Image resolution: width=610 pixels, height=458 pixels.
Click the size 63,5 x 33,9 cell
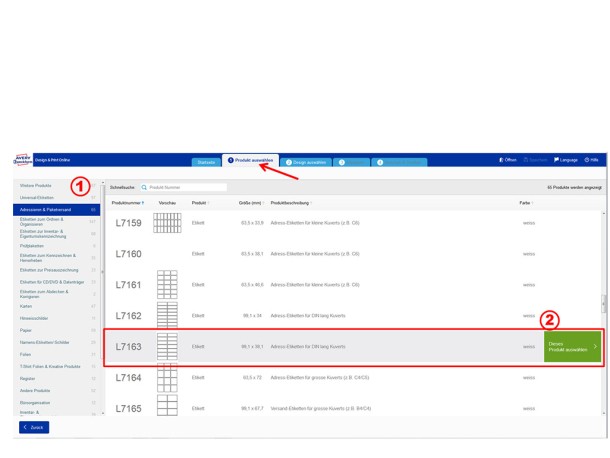point(252,223)
